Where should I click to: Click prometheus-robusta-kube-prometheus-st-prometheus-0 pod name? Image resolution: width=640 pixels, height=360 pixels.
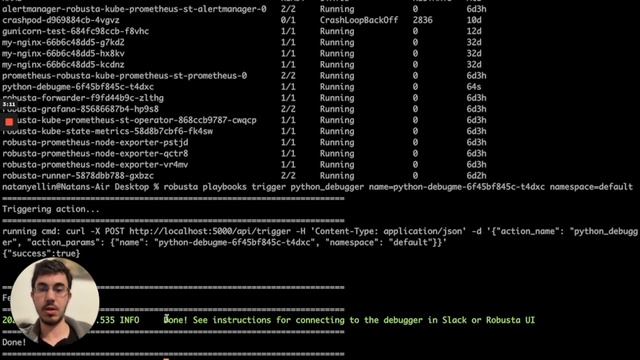tap(124, 76)
